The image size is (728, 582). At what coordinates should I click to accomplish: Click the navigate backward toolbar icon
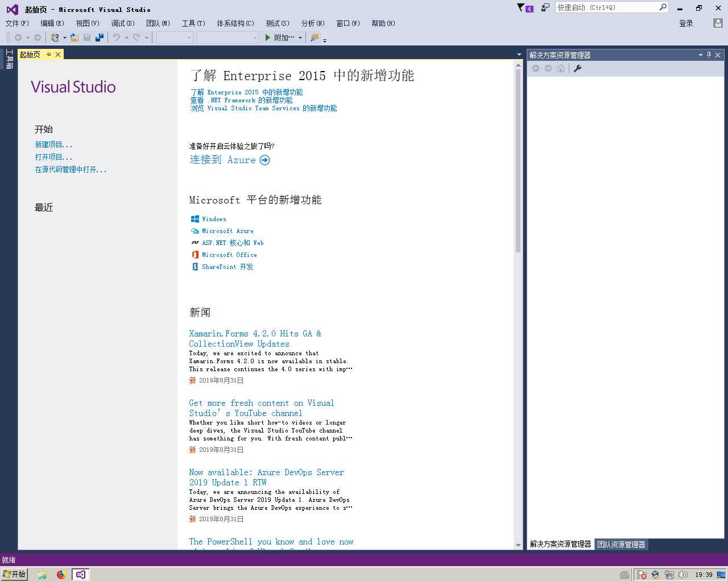18,38
